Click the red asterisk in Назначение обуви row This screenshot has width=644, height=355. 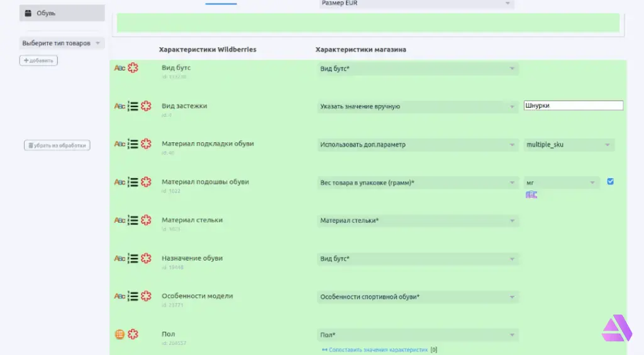pyautogui.click(x=146, y=259)
